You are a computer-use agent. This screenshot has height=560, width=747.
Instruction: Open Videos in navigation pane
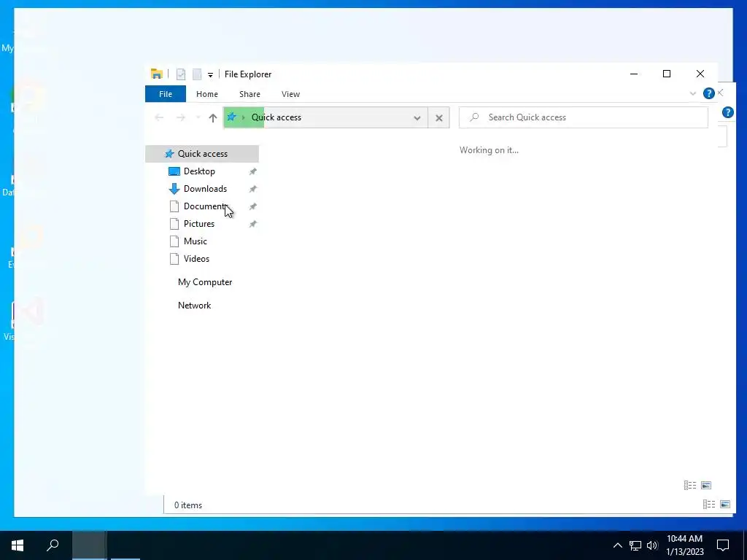click(196, 259)
